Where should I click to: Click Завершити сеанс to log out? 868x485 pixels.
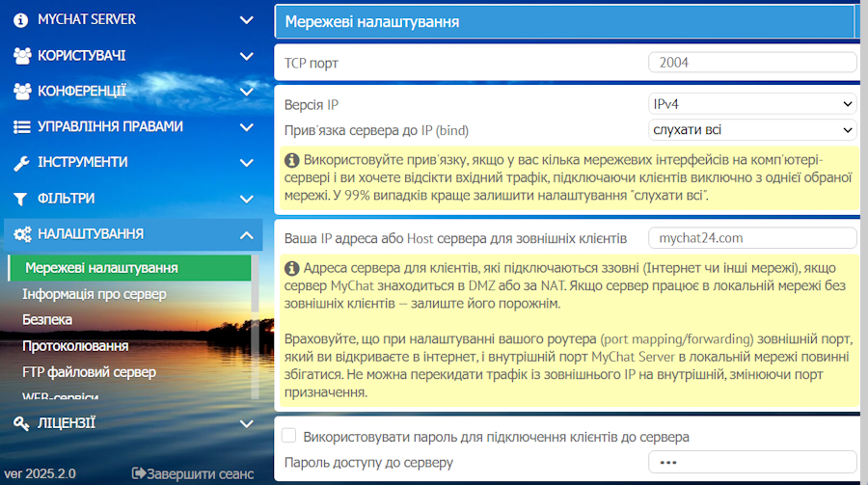pyautogui.click(x=193, y=473)
